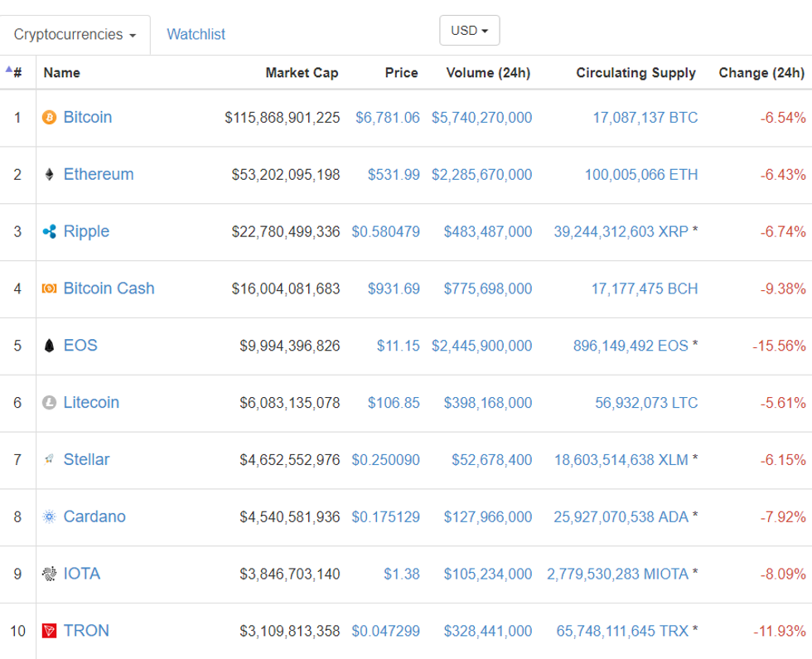Switch to the Watchlist tab

195,34
